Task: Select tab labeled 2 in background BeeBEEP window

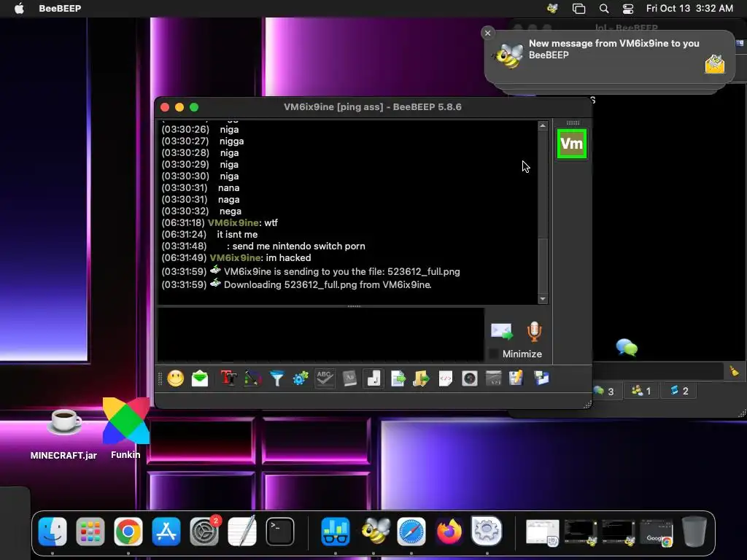Action: click(x=679, y=391)
